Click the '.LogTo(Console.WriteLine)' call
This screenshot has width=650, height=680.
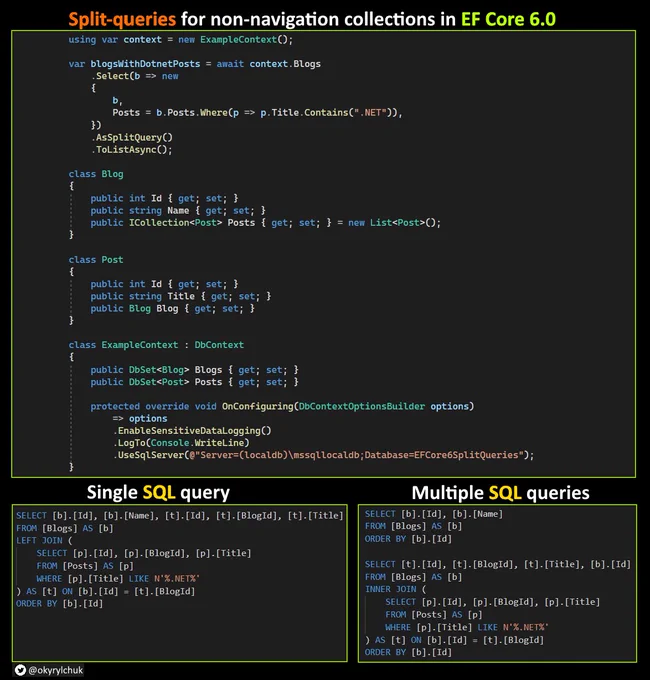click(x=181, y=443)
